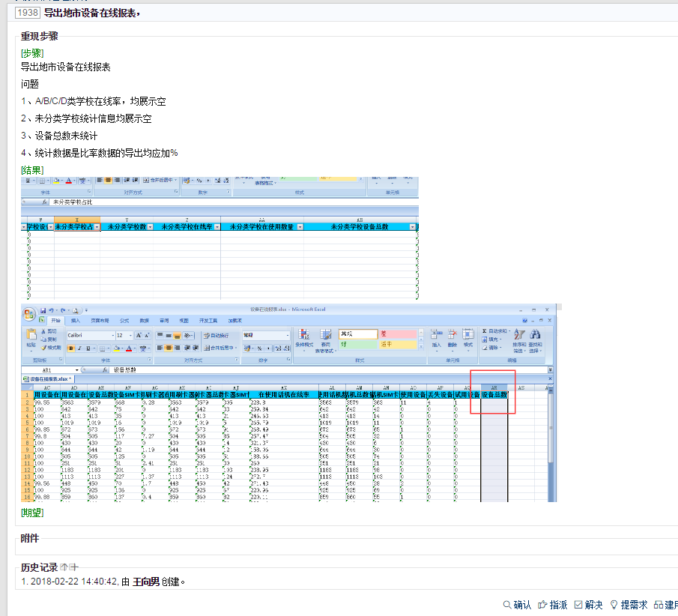This screenshot has height=616, width=678.
Task: Pick the 好 green cell style swatch
Action: coord(358,344)
